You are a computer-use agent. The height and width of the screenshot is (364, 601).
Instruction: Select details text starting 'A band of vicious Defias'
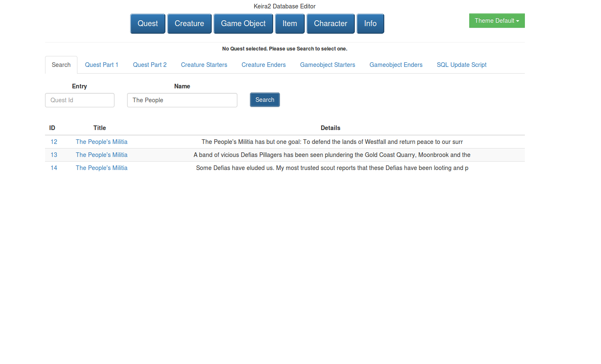[332, 155]
